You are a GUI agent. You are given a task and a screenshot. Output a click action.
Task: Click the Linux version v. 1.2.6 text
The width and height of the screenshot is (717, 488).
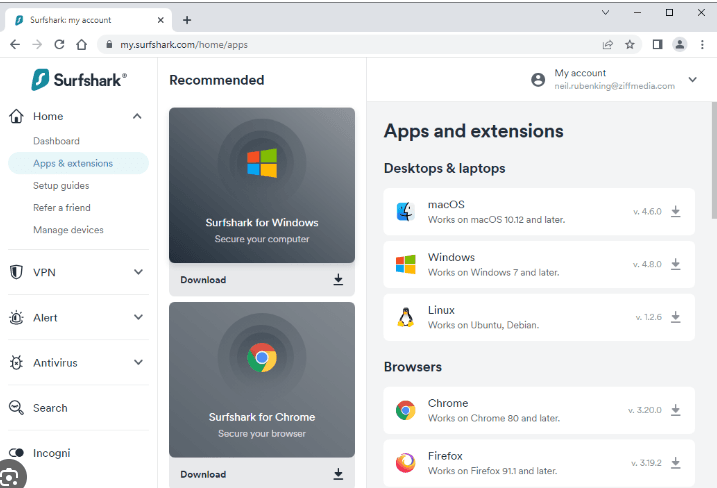pos(648,317)
